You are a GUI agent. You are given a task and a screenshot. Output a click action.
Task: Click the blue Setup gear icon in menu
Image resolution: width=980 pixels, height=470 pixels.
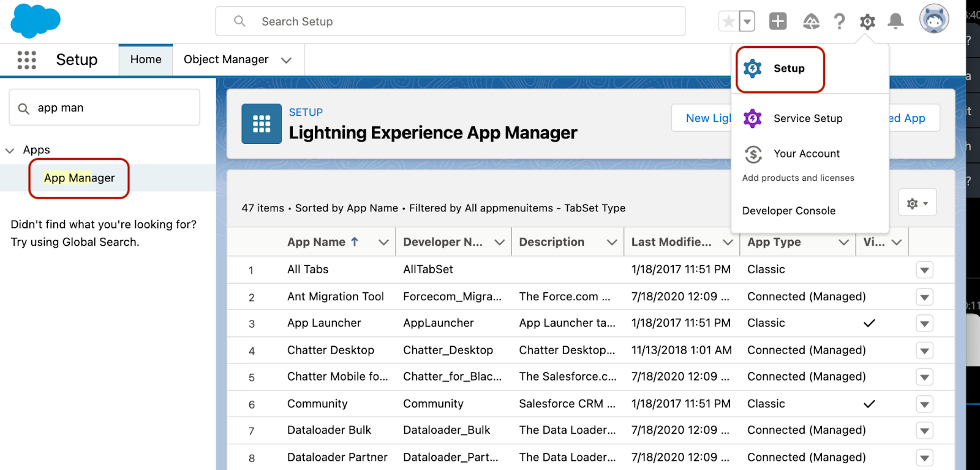click(753, 69)
